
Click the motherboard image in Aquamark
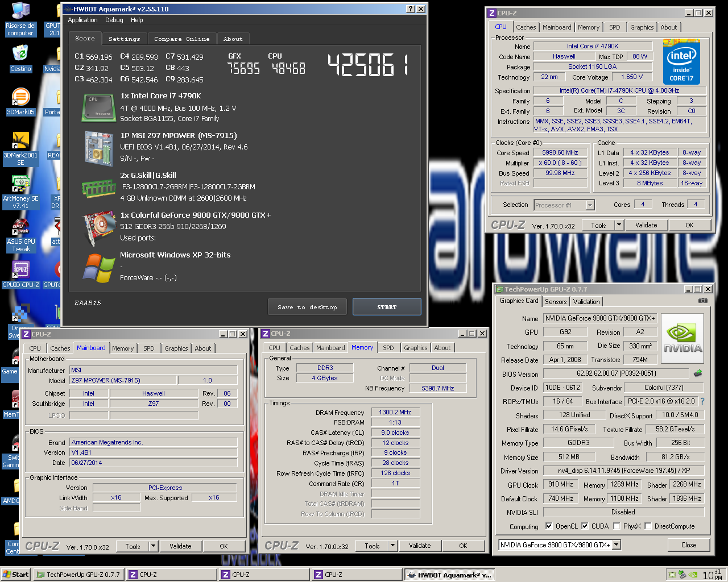click(x=98, y=148)
